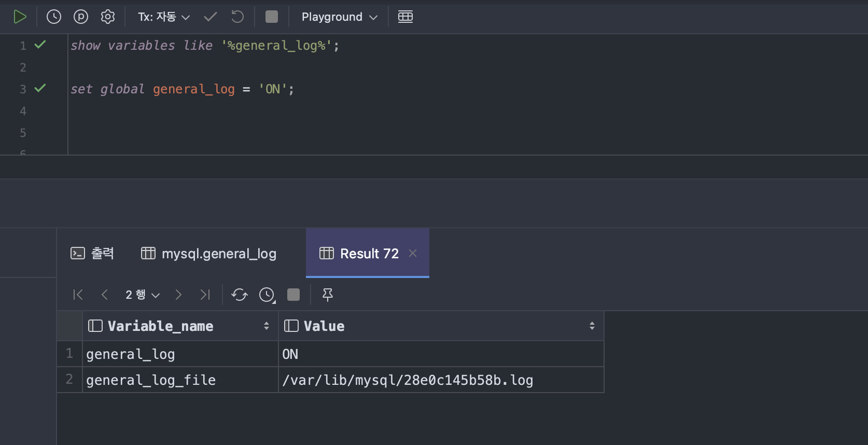Click the green checkmark beside line 3
This screenshot has height=445, width=868.
[x=40, y=88]
